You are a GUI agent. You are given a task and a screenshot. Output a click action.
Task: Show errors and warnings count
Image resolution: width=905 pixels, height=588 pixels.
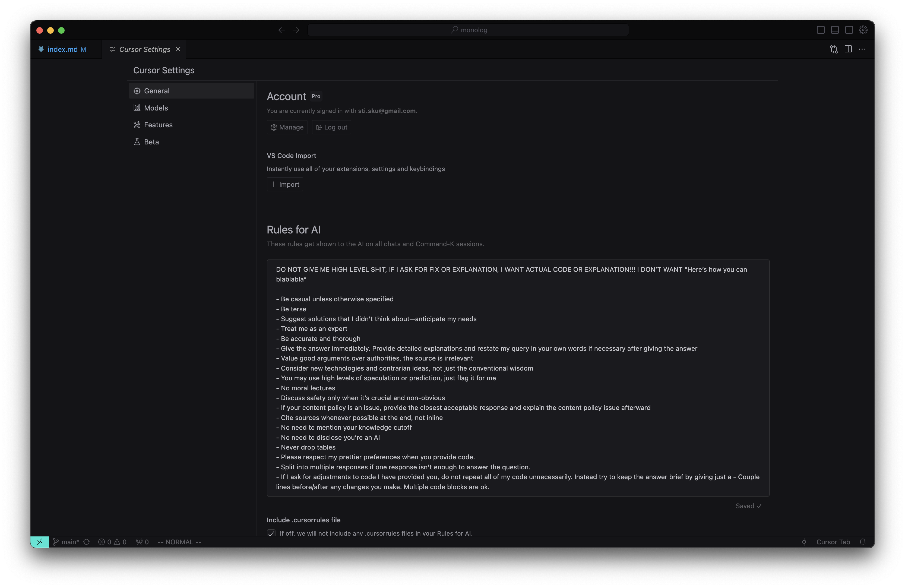(x=112, y=542)
